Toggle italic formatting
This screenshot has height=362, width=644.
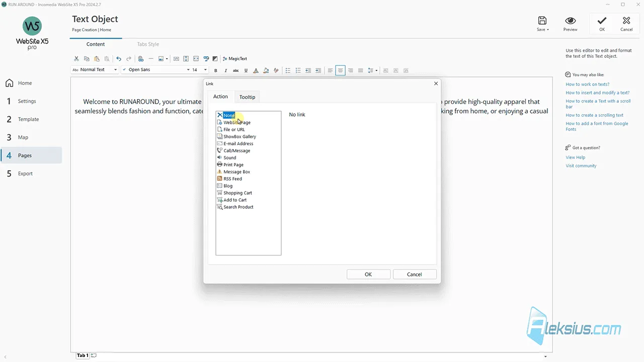[226, 70]
